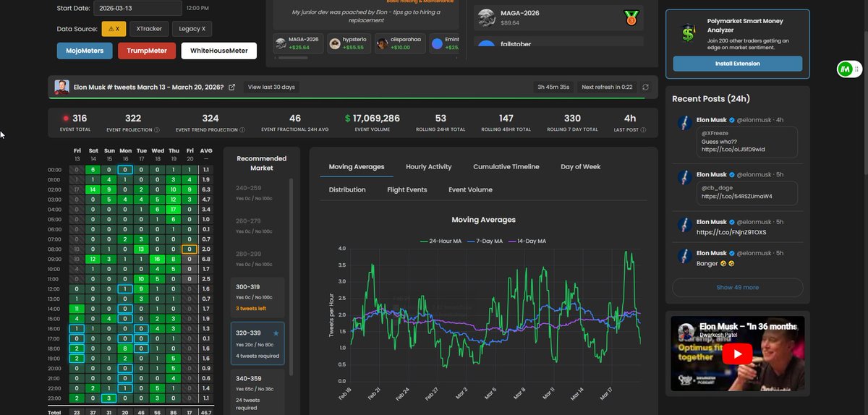Click the bronze medal icon on MAGA-2026 row

631,17
